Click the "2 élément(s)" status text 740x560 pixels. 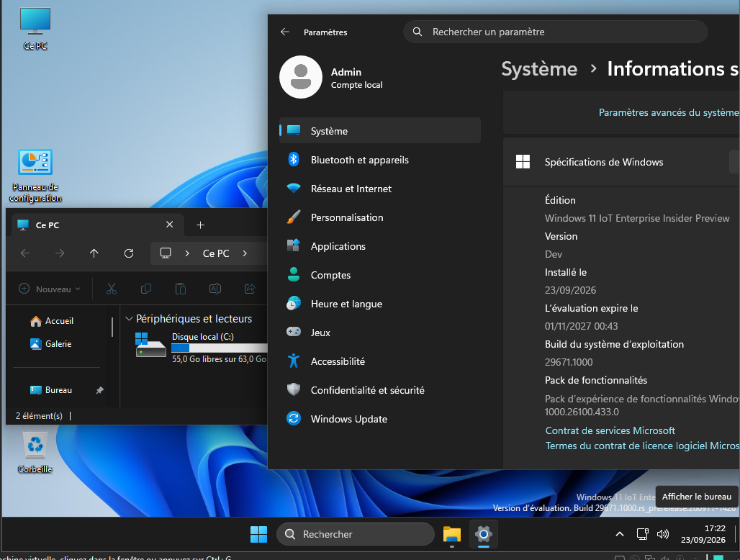coord(39,415)
